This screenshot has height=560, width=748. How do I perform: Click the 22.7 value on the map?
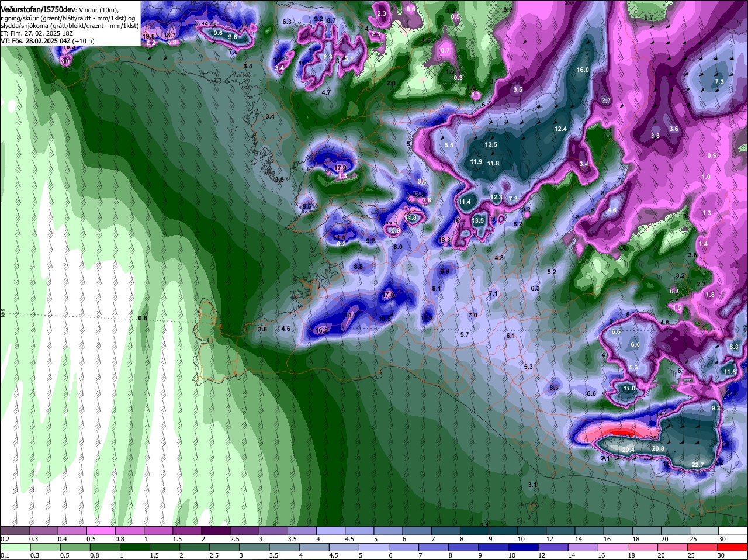coord(697,465)
